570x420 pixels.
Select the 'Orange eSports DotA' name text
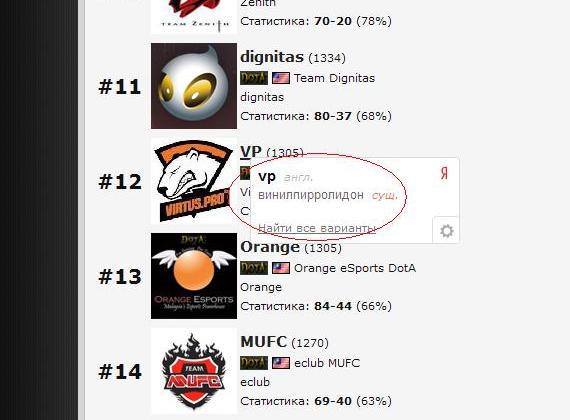(355, 268)
